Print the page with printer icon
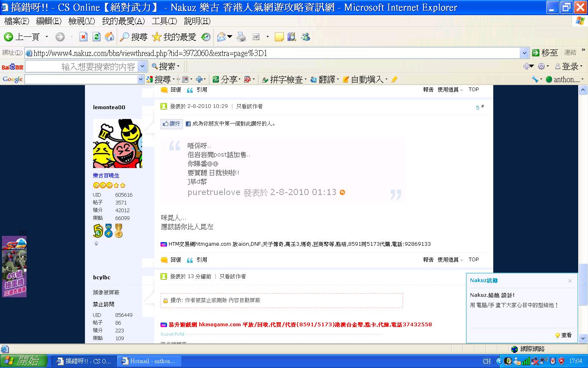Image resolution: width=588 pixels, height=368 pixels. click(x=242, y=37)
